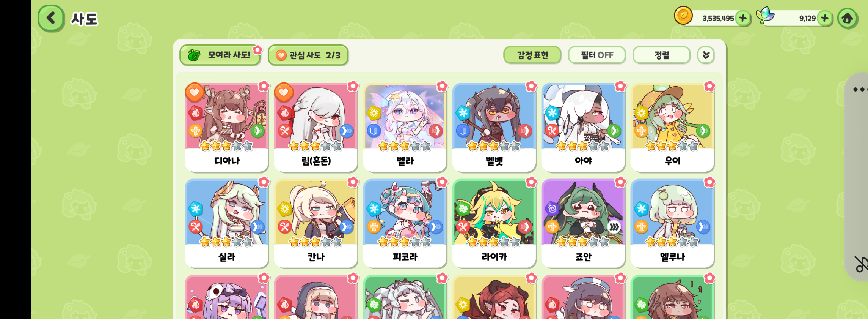This screenshot has width=868, height=319.
Task: Go back using the green arrow button
Action: [51, 18]
